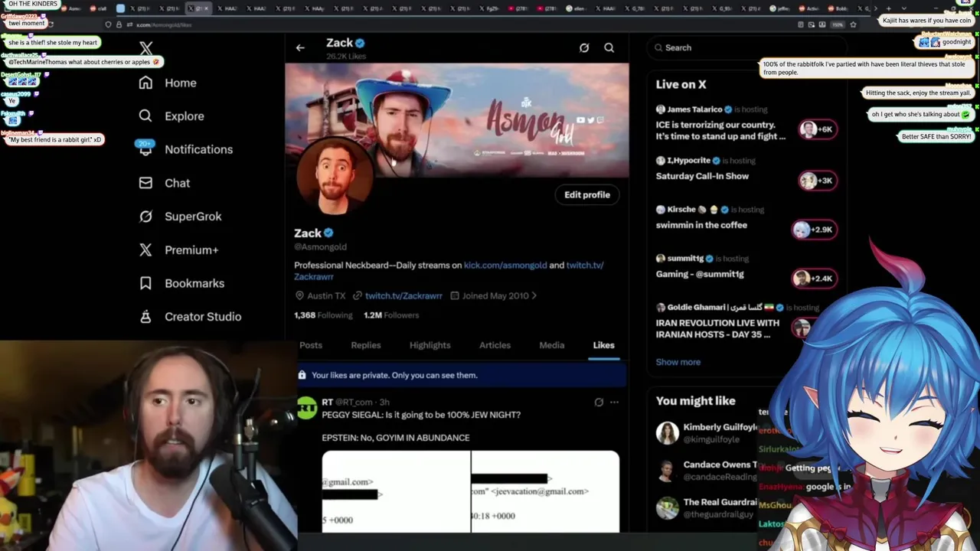Click the X logo in sidebar
The width and height of the screenshot is (980, 551).
(x=146, y=49)
